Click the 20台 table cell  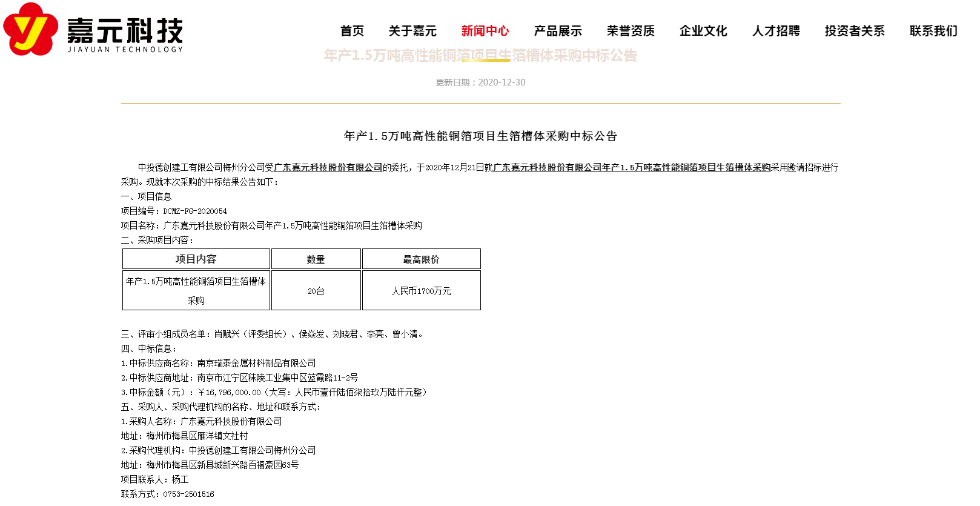tap(316, 291)
